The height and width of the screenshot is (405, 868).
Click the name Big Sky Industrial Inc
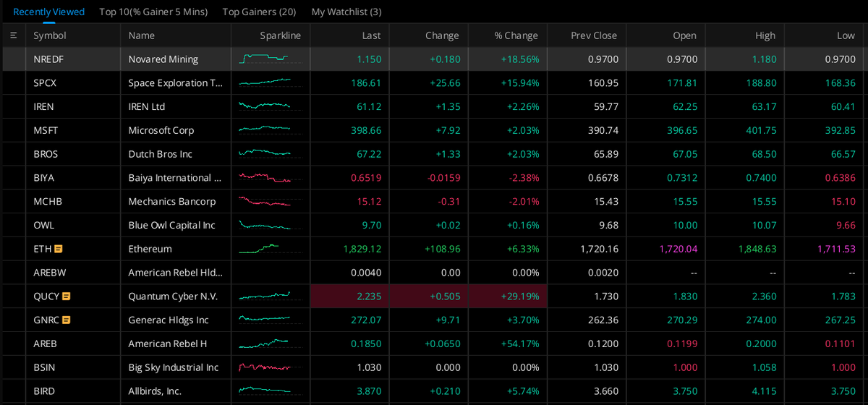(x=174, y=367)
